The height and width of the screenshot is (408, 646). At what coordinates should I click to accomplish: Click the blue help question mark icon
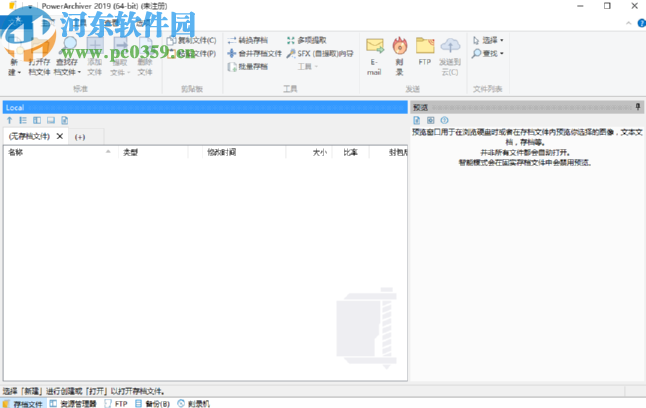(641, 23)
